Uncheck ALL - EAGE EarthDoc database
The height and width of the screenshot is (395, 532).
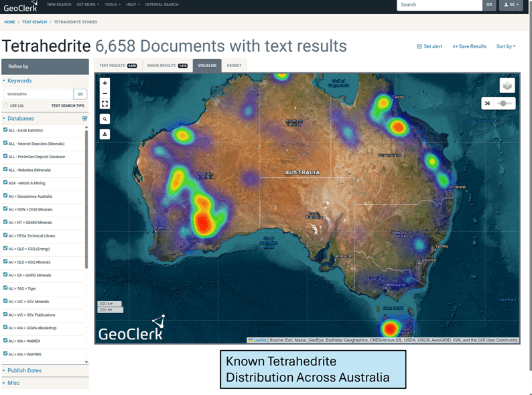point(5,130)
